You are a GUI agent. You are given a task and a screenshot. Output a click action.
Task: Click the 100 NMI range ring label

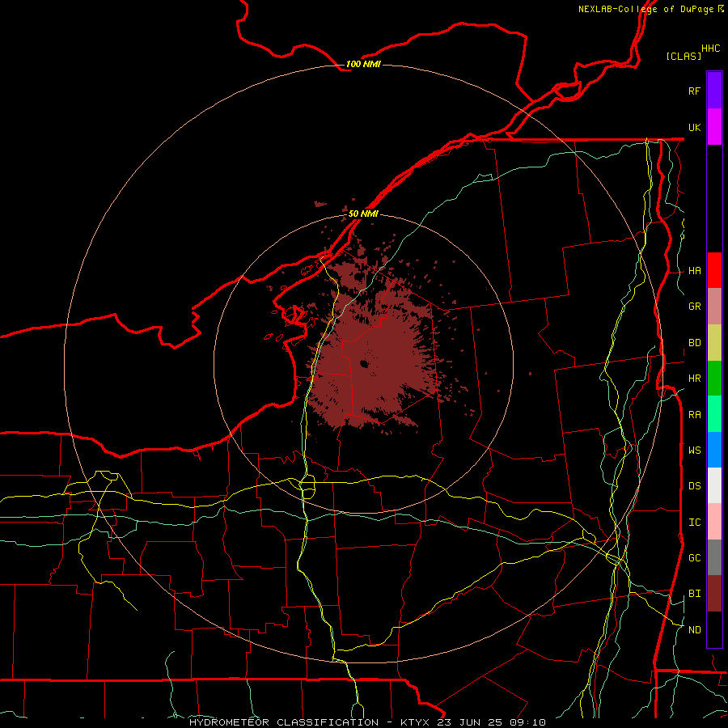pyautogui.click(x=363, y=64)
